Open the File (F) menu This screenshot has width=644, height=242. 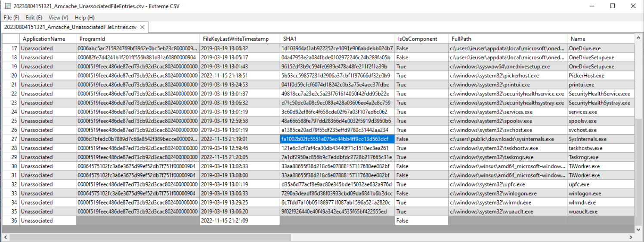pos(11,18)
